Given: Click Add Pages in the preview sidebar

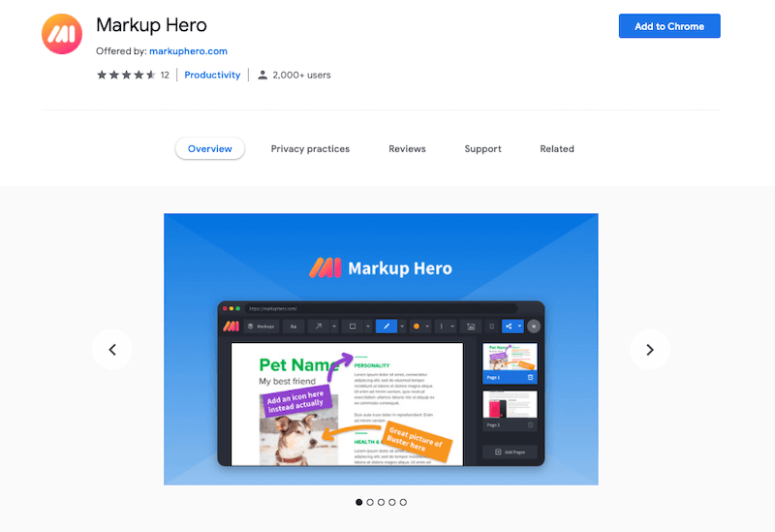Looking at the screenshot, I should pyautogui.click(x=510, y=452).
